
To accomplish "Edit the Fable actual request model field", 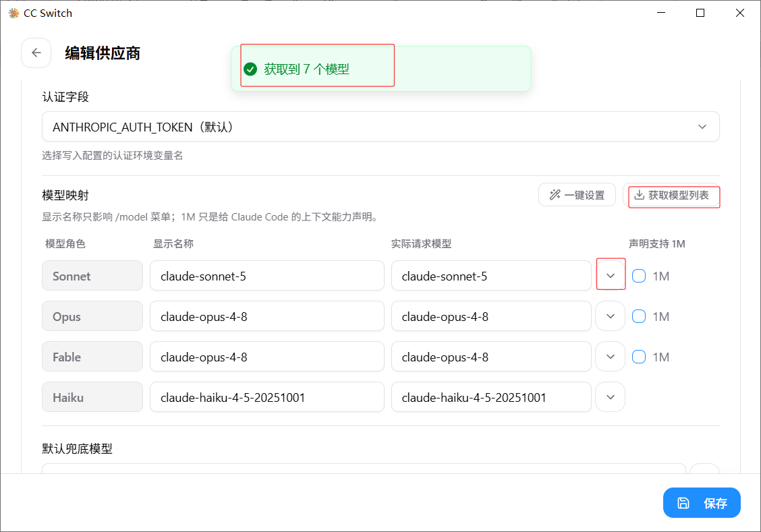I will click(x=491, y=357).
